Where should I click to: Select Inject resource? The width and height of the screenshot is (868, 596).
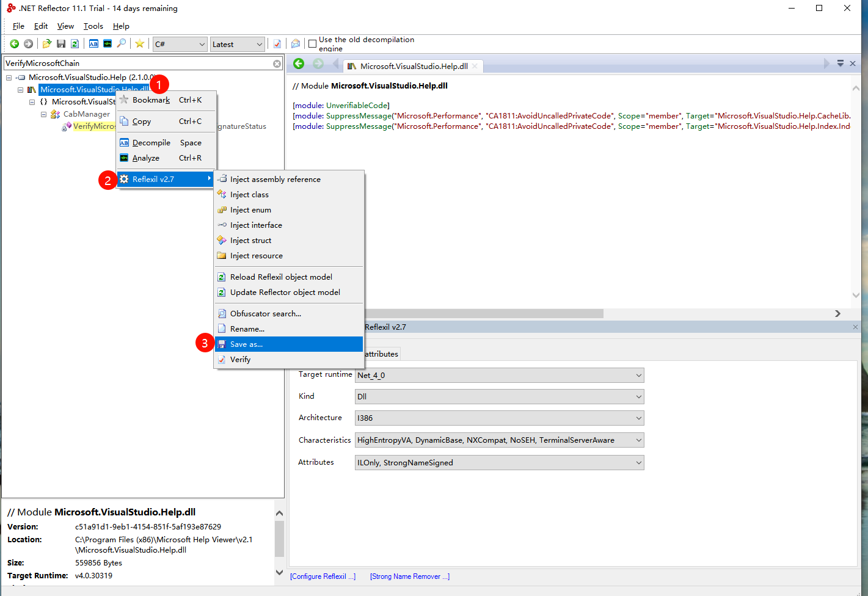(x=289, y=256)
